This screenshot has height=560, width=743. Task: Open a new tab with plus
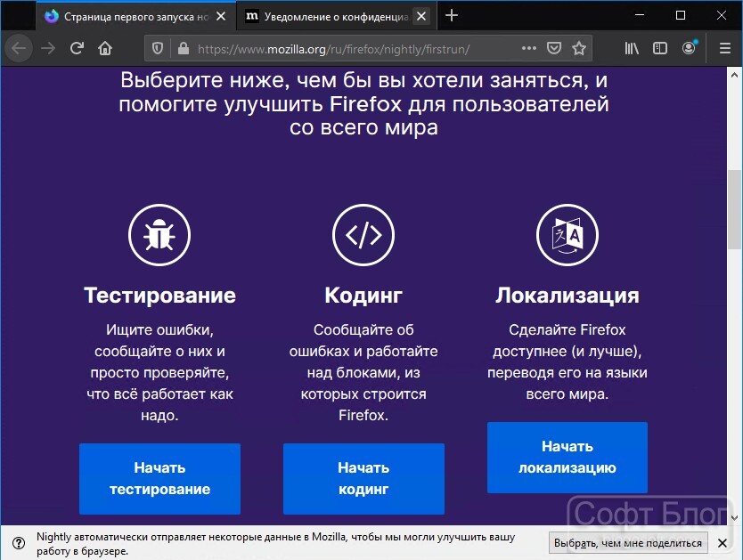pos(452,16)
